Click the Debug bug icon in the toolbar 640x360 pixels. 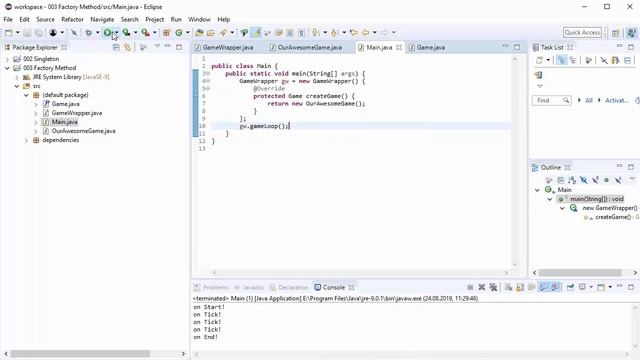click(x=89, y=33)
